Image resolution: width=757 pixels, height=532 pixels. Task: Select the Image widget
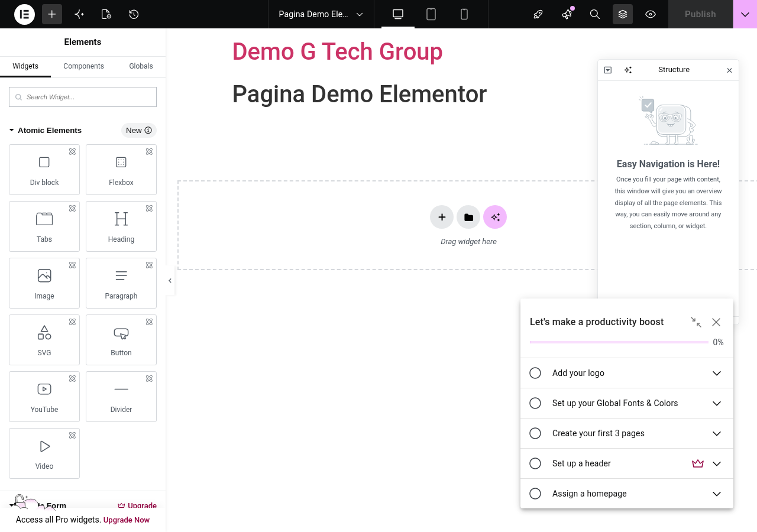coord(44,283)
